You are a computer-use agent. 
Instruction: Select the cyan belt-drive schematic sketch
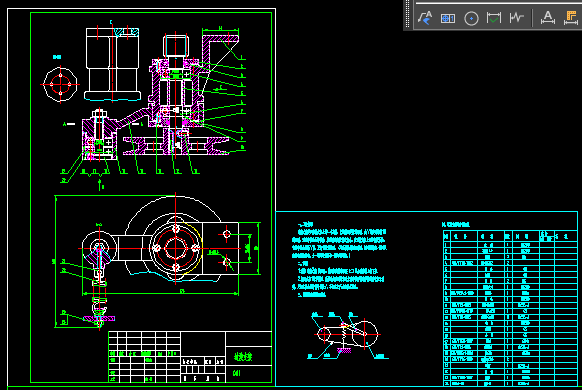(x=348, y=336)
